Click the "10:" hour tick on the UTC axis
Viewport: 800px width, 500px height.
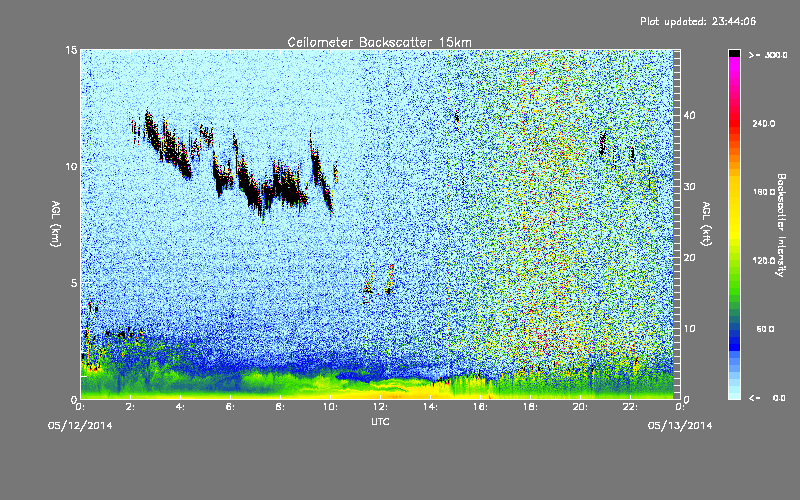pyautogui.click(x=330, y=407)
